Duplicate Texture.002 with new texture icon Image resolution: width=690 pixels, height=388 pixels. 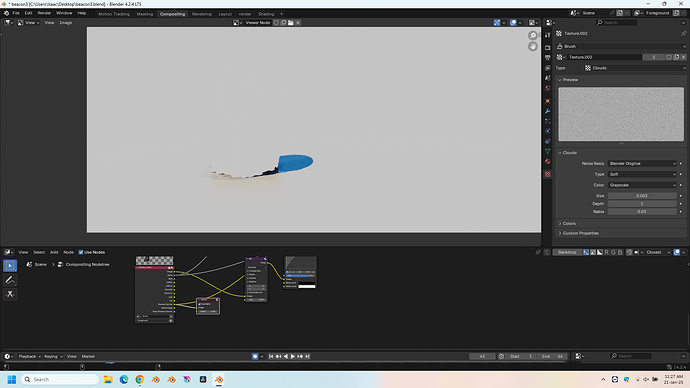[676, 57]
